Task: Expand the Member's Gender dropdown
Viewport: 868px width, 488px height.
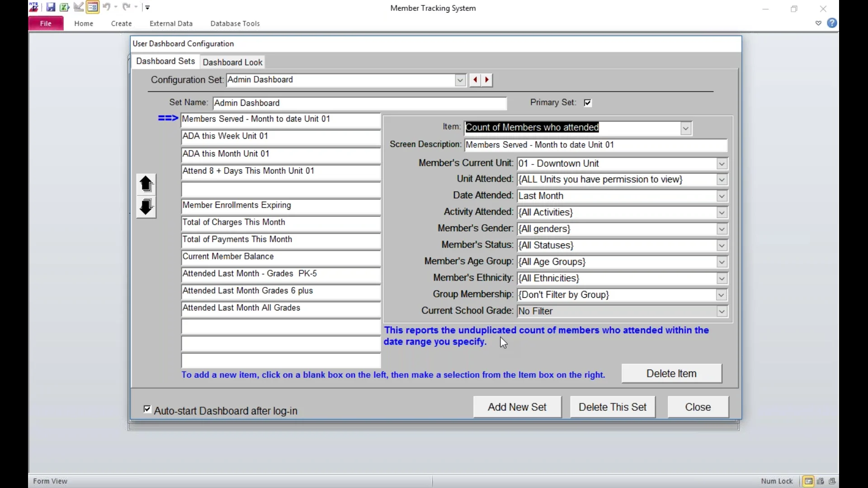Action: (721, 229)
